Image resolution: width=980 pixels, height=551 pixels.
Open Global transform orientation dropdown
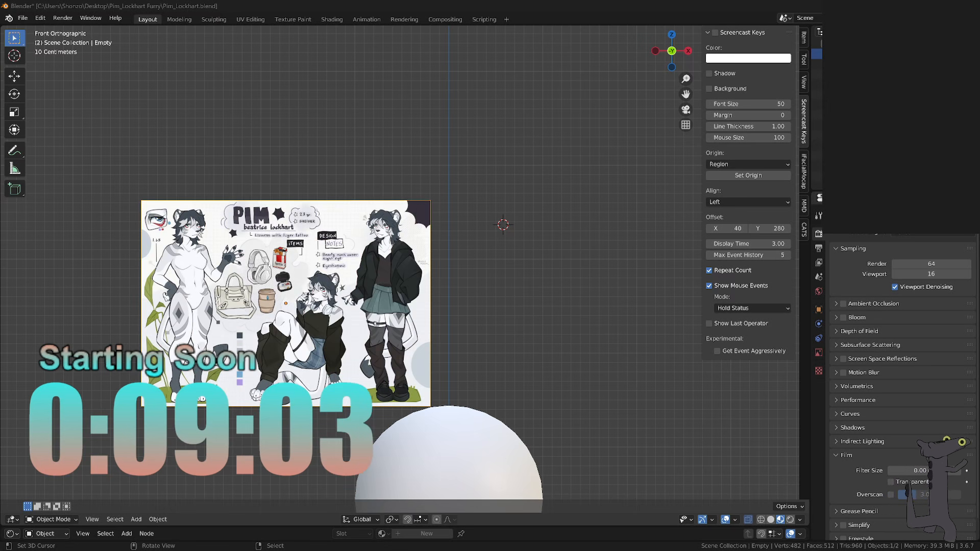point(361,519)
